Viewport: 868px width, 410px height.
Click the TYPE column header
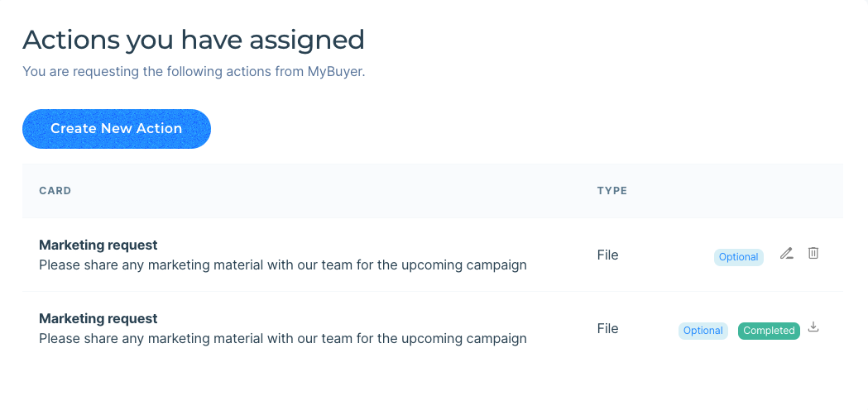(612, 191)
